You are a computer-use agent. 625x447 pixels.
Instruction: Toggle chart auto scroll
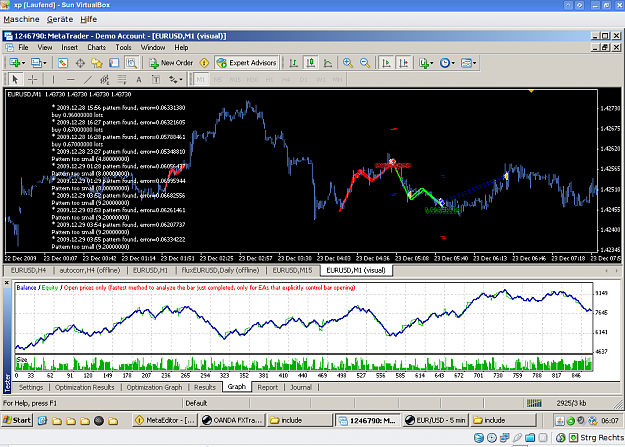pos(386,63)
